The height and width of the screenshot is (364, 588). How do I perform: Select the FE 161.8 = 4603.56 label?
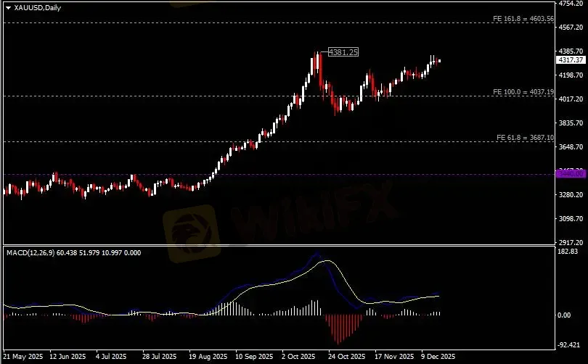[x=523, y=19]
